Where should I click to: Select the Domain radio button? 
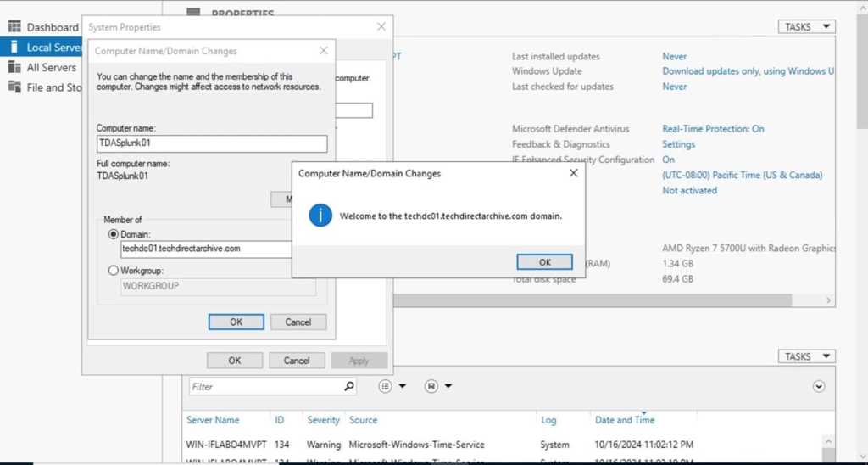114,234
